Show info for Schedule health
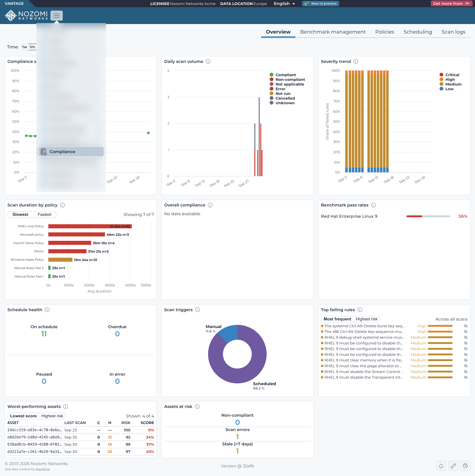Viewport: 475px width, 476px height. click(x=47, y=310)
